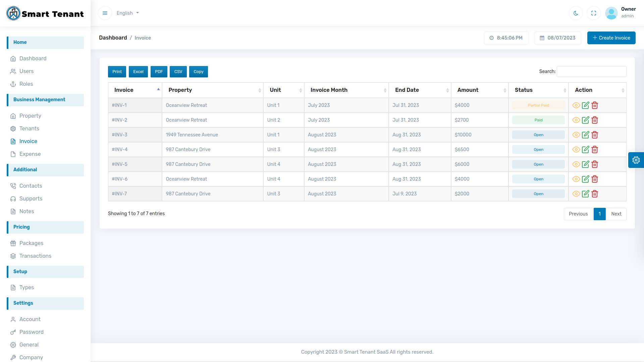Screen dimensions: 644x362
Task: Click the Dashboard breadcrumb link
Action: tap(113, 38)
